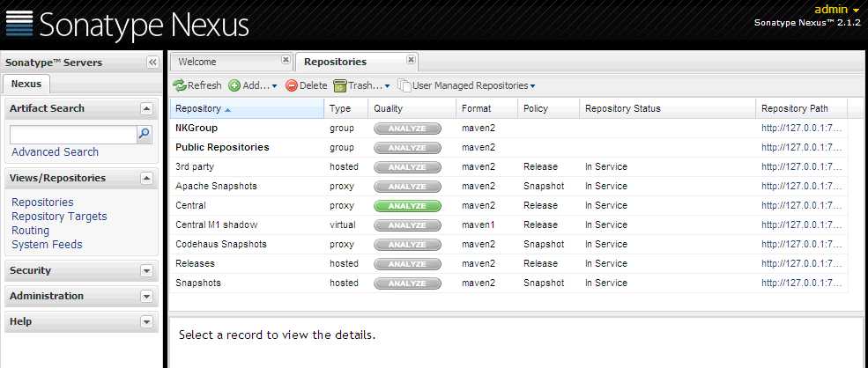Select the Central repository name
868x368 pixels.
point(190,206)
